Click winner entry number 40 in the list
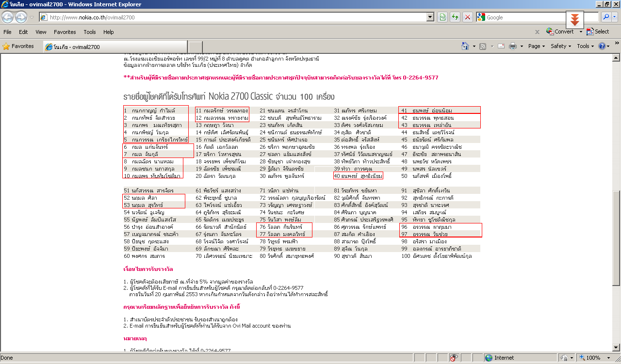 click(x=358, y=176)
